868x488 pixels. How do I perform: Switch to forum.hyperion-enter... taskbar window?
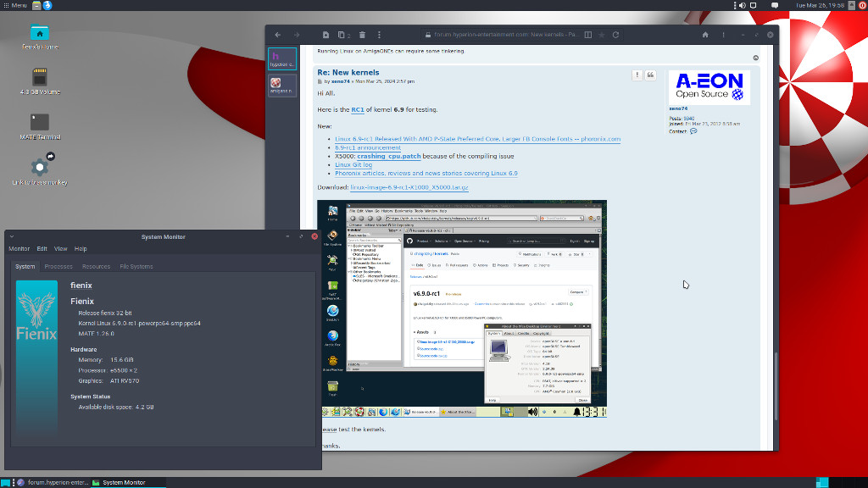tap(53, 482)
